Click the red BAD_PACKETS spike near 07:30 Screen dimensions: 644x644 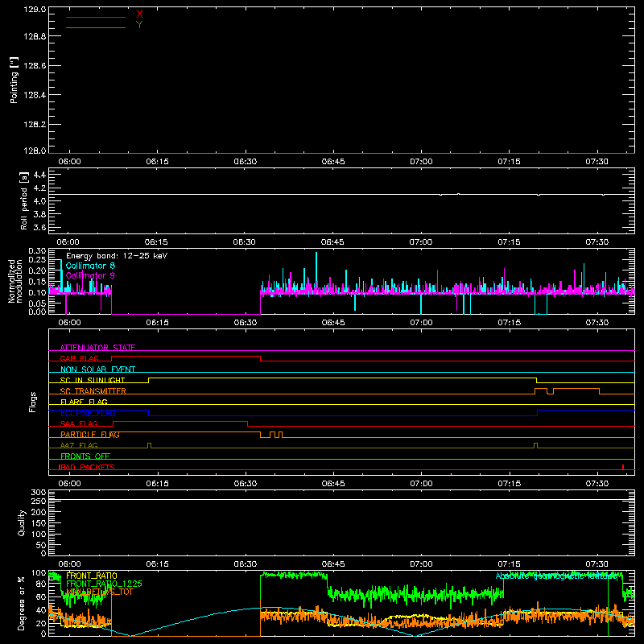pos(623,467)
